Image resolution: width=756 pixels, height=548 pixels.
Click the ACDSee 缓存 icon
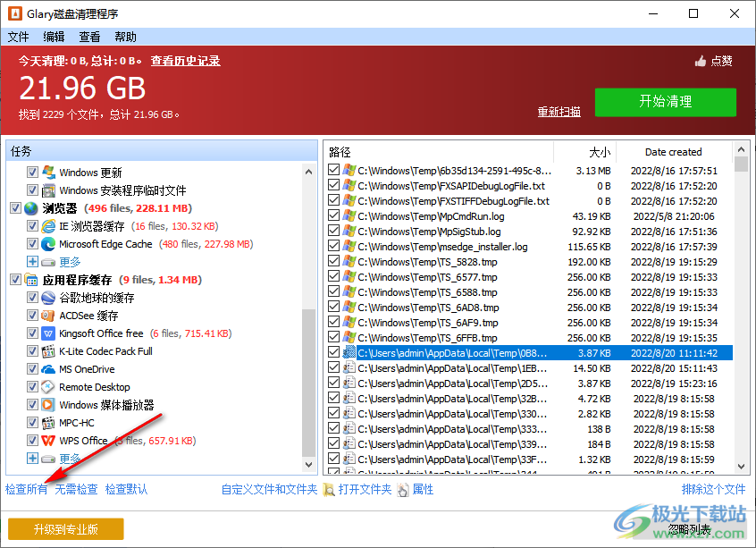point(46,316)
